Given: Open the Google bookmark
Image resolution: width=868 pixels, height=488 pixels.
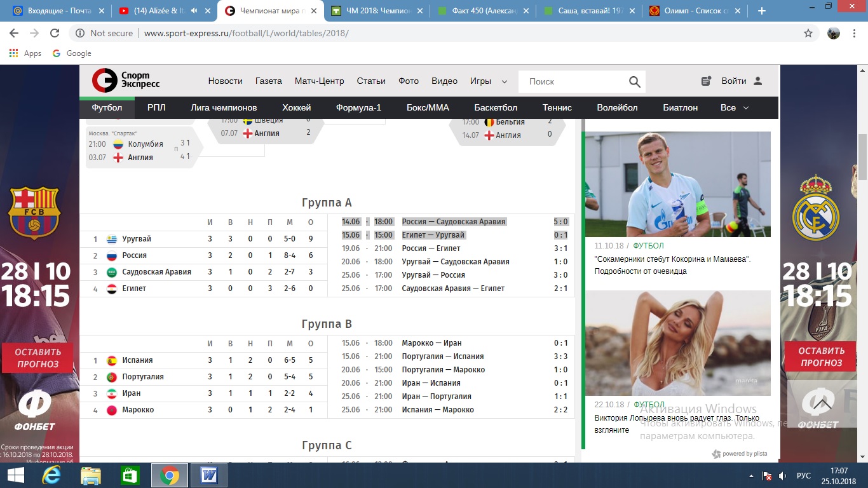Looking at the screenshot, I should (72, 53).
